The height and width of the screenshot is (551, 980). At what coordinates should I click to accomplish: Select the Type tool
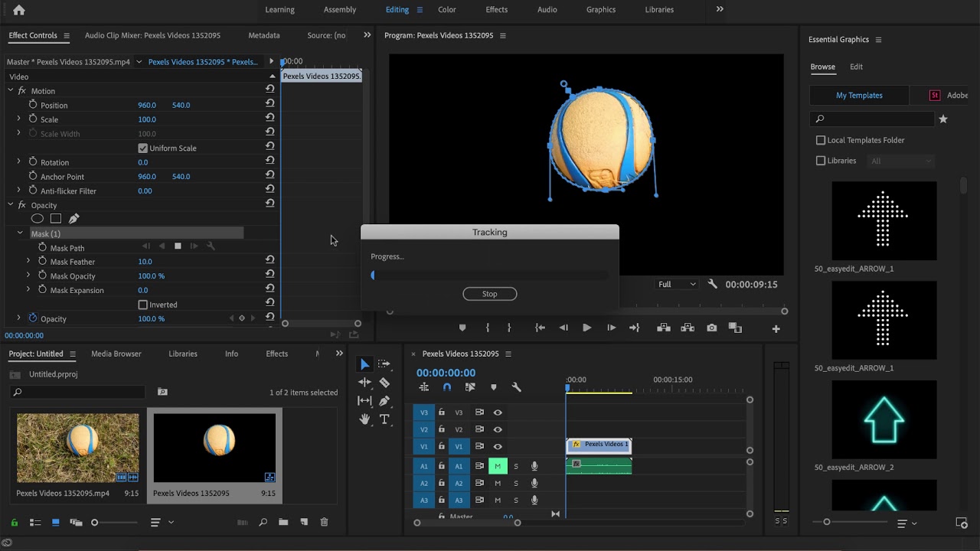click(384, 419)
